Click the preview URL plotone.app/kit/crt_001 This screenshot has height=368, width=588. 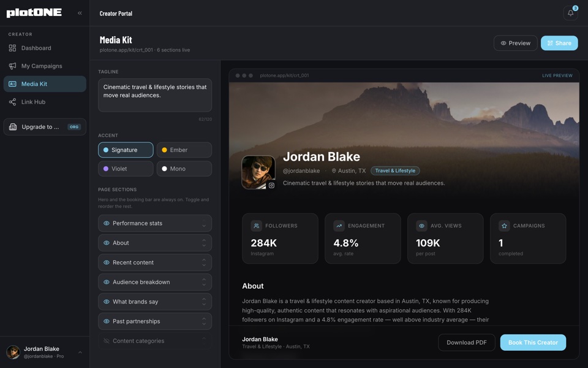284,75
